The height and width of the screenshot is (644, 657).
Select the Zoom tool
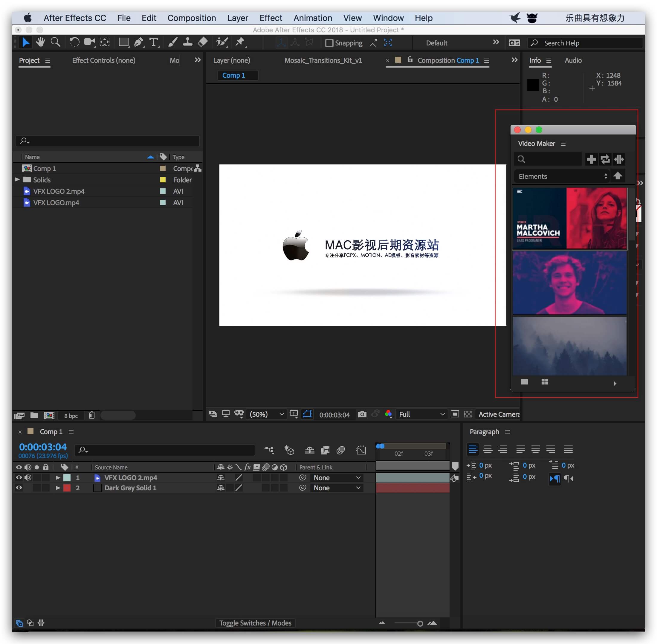tap(56, 42)
